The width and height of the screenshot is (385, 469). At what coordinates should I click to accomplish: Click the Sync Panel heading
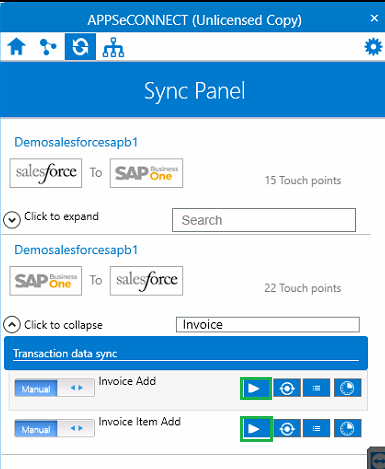pos(195,91)
